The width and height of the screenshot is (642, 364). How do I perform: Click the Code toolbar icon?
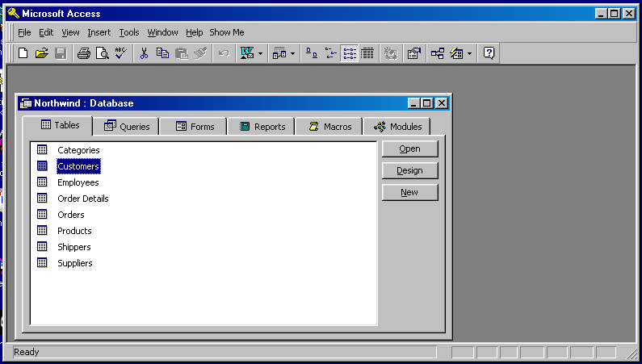[x=391, y=53]
